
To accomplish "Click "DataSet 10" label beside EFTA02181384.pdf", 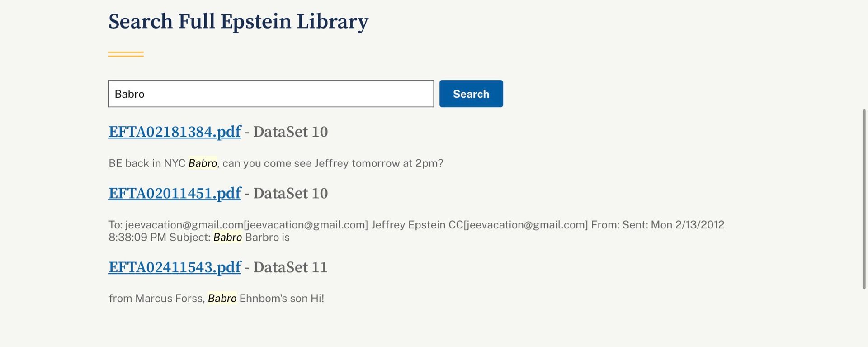I will [x=290, y=132].
